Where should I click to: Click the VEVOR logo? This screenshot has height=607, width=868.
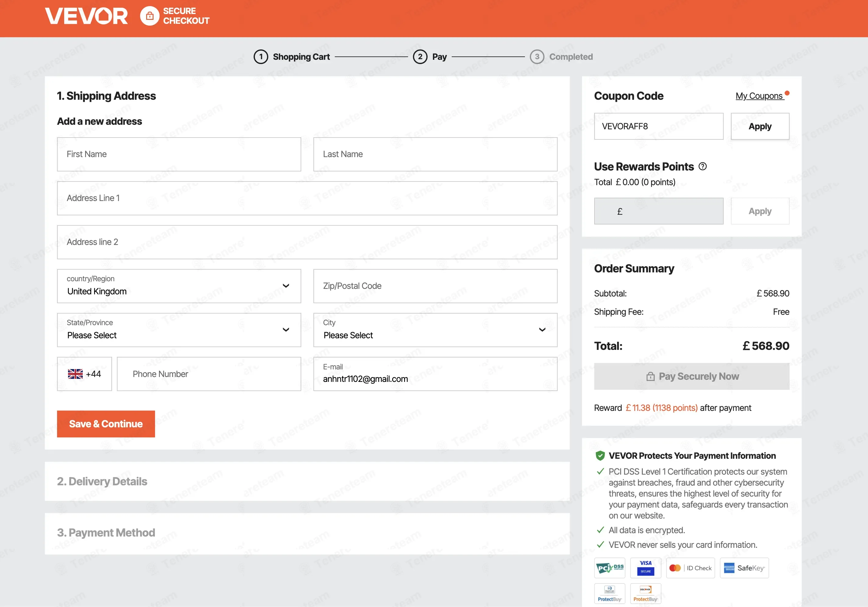coord(87,16)
